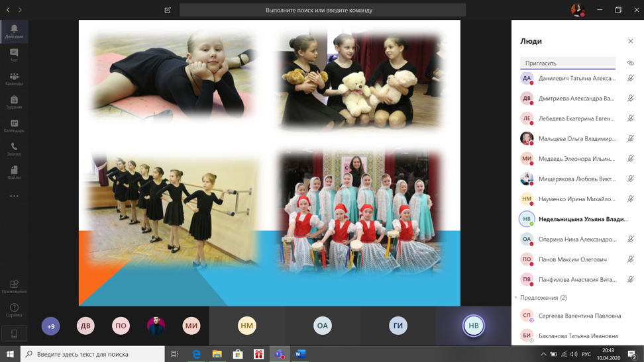Open the Files section
The image size is (644, 362).
tap(14, 173)
